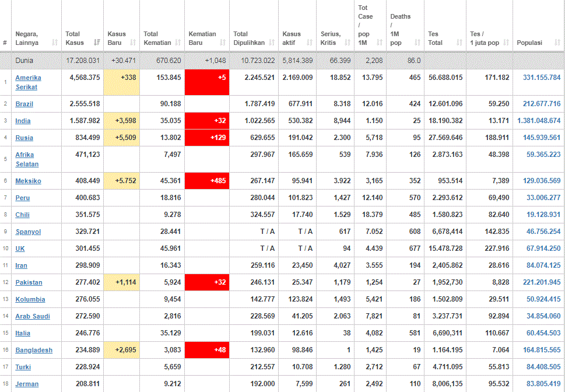Click the yellow +5.752 new cases cell

click(x=121, y=181)
